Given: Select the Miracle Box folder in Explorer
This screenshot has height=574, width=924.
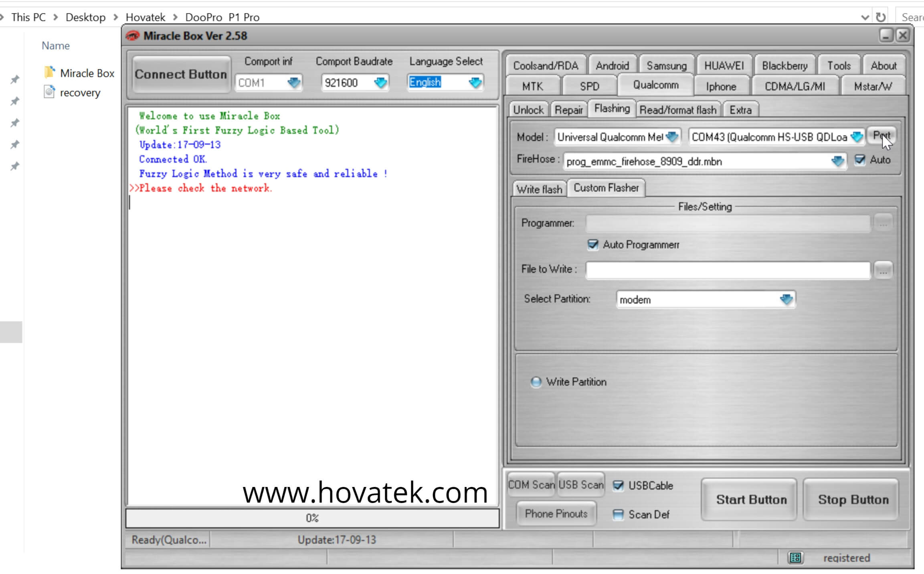Looking at the screenshot, I should (79, 73).
